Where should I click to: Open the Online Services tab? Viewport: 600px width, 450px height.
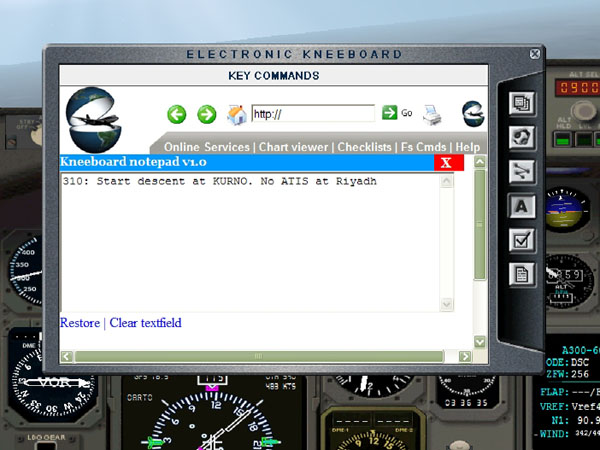[207, 147]
